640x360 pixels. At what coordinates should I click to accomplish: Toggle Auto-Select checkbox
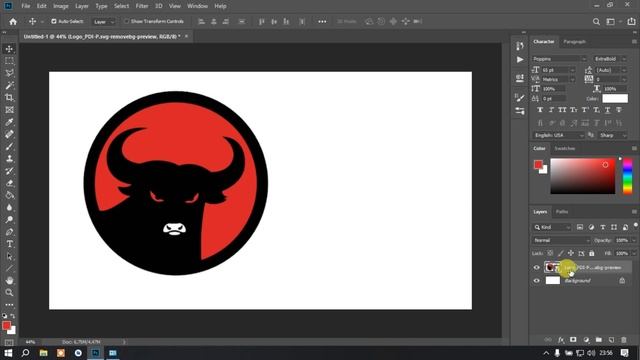(x=53, y=21)
